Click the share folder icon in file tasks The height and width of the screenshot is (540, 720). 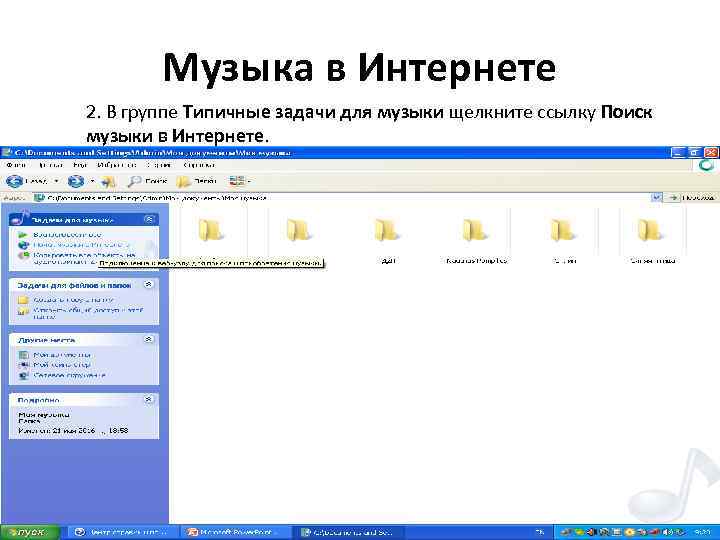pyautogui.click(x=23, y=311)
